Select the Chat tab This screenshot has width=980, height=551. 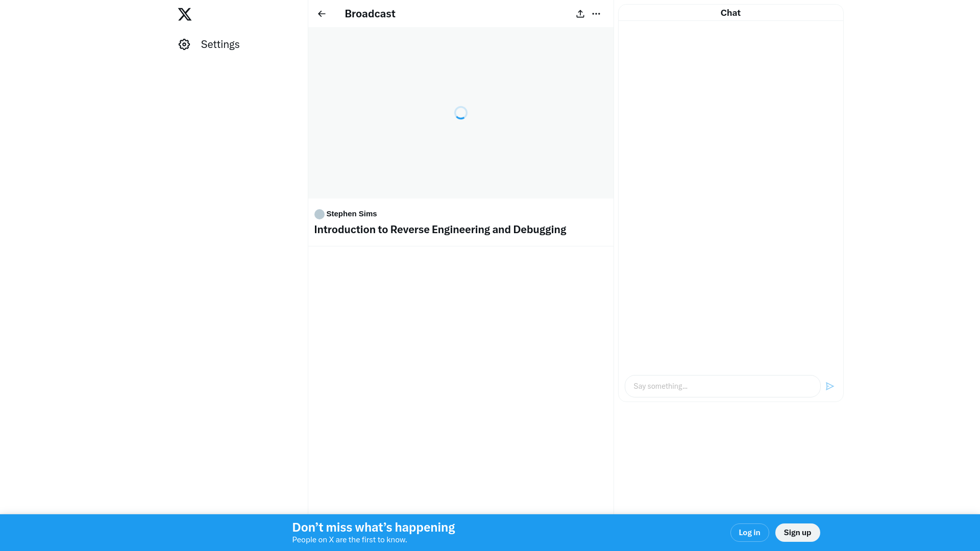pos(730,12)
